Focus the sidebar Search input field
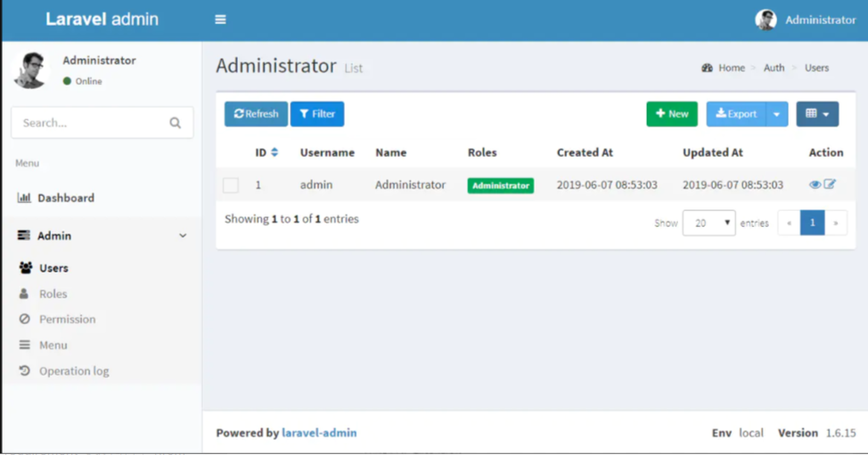The width and height of the screenshot is (868, 455). 102,123
